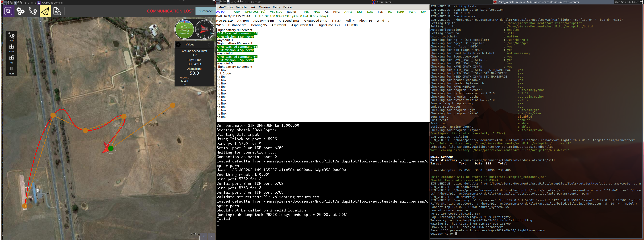
Task: Click the QGroundControl purple logo icon
Action: [9, 11]
